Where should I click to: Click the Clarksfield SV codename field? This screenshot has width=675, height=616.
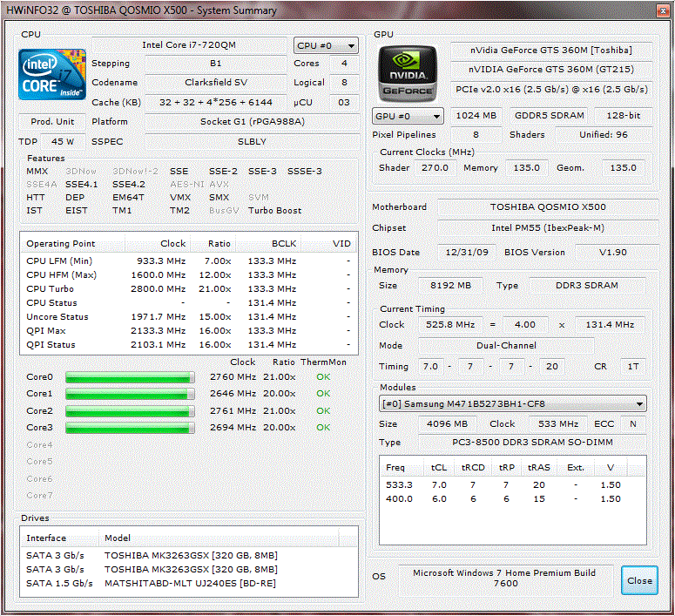click(x=215, y=83)
